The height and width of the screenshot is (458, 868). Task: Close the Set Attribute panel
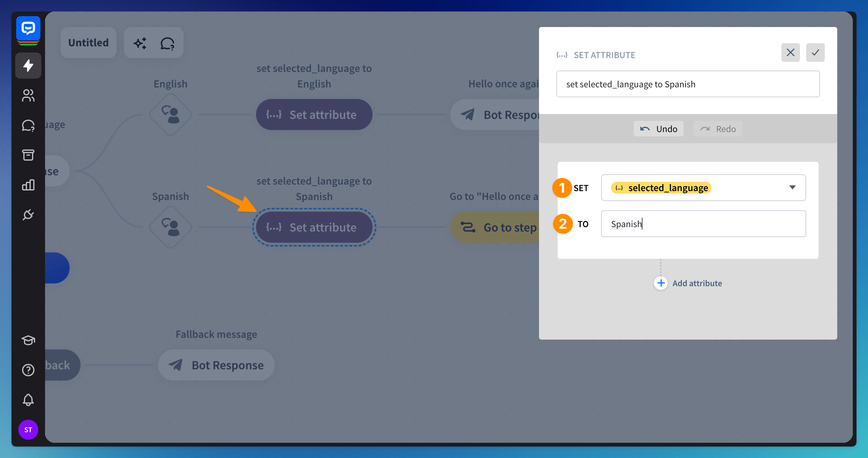point(790,53)
